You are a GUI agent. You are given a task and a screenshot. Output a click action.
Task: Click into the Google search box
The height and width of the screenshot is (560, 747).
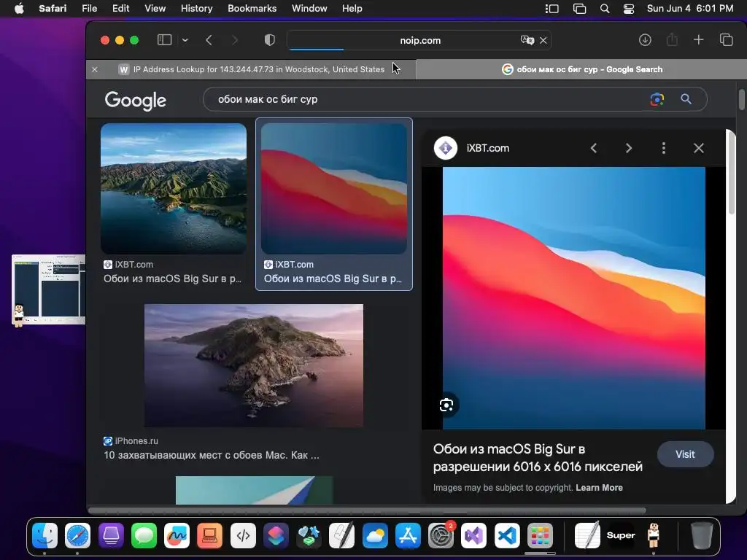click(429, 99)
